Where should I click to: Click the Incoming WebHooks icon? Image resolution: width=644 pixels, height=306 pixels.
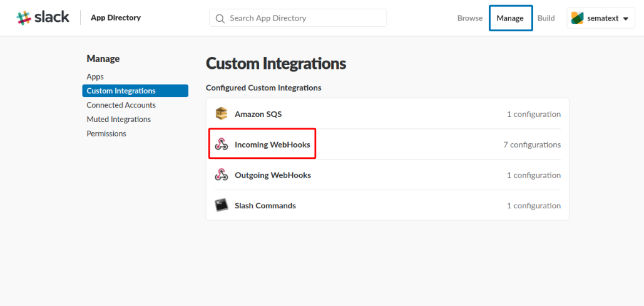(222, 145)
